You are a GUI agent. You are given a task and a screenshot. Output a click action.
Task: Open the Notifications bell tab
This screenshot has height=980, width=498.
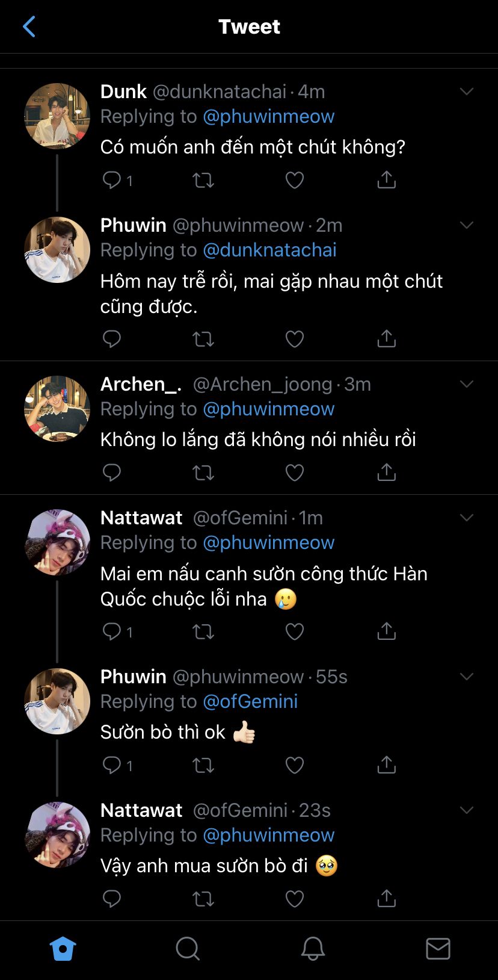[x=313, y=949]
